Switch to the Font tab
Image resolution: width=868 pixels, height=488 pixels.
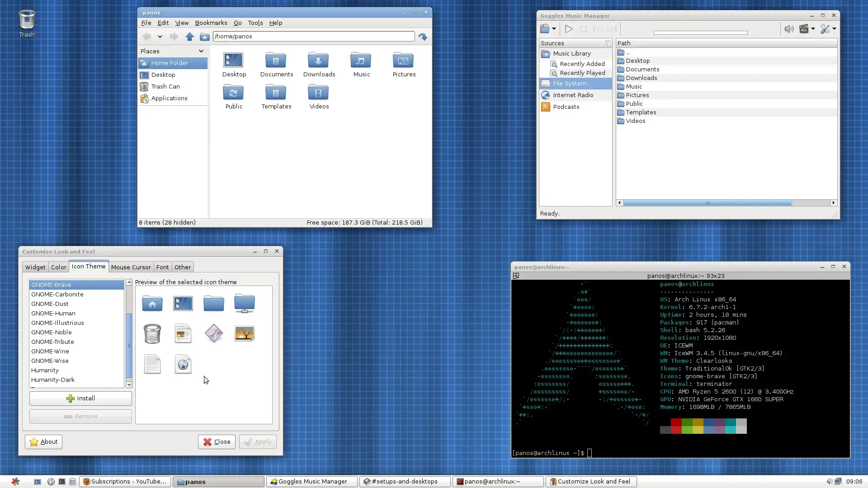(x=162, y=267)
